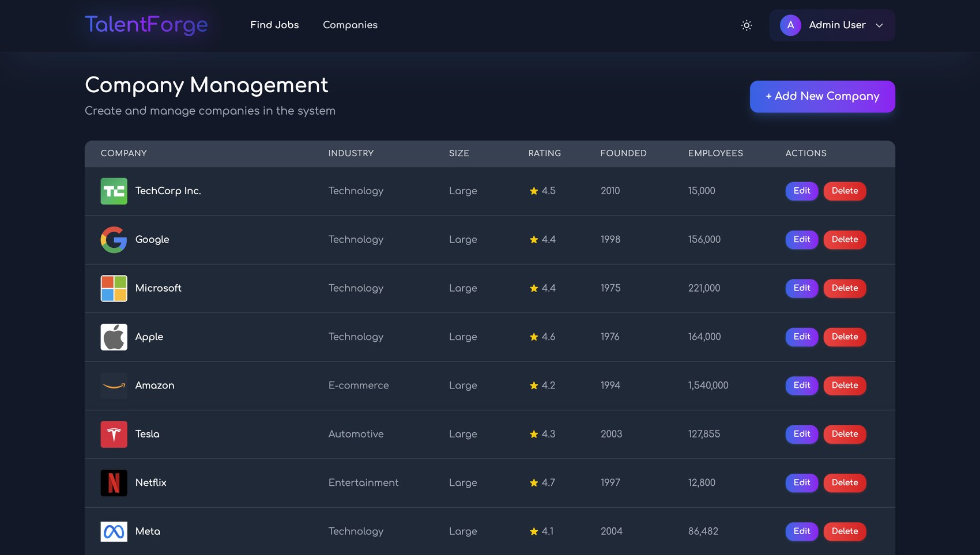980x555 pixels.
Task: Click the 1,540,000 employees value
Action: [x=708, y=386]
